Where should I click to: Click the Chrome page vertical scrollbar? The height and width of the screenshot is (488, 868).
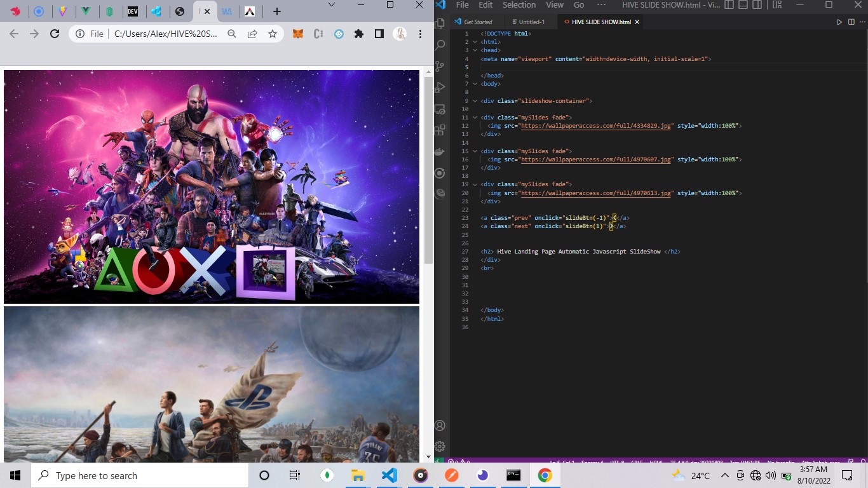[x=428, y=170]
